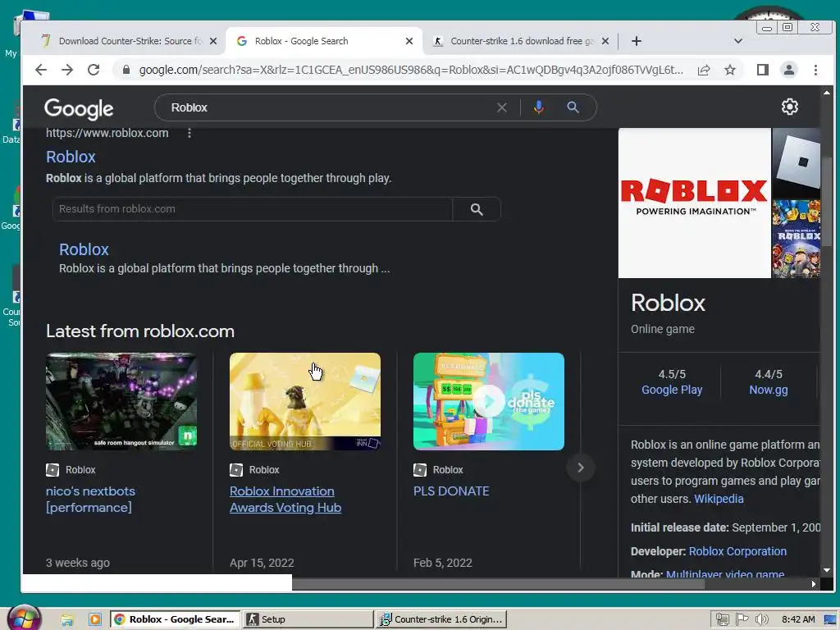Go back to the previous page
The image size is (840, 630).
point(41,70)
